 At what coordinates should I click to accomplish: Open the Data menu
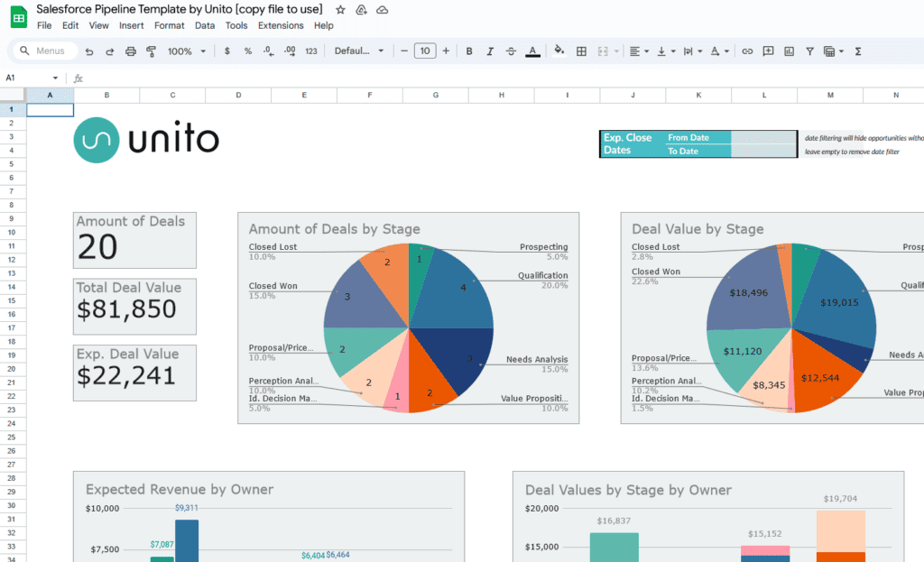point(206,25)
